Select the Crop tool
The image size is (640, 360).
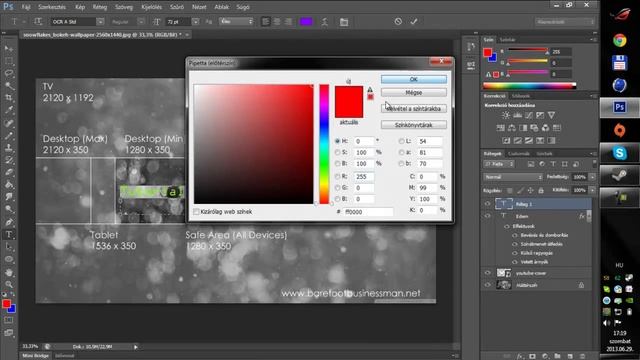[9, 98]
